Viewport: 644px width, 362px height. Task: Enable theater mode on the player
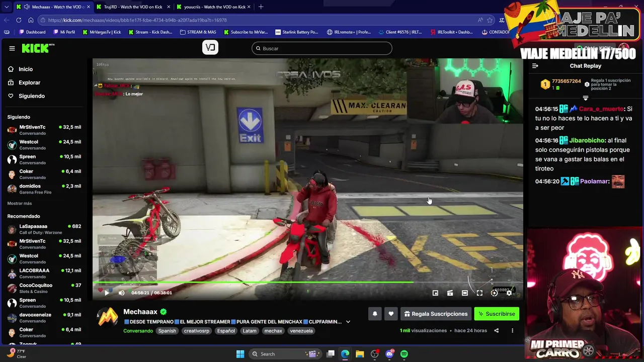[465, 293]
